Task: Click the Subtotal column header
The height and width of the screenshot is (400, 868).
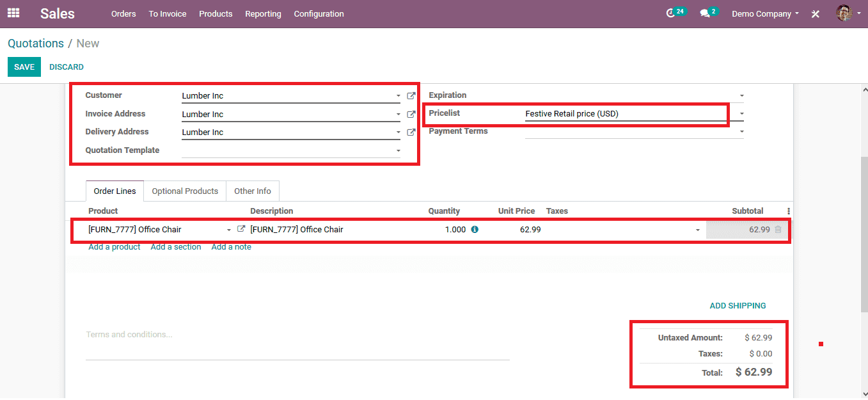Action: (748, 211)
